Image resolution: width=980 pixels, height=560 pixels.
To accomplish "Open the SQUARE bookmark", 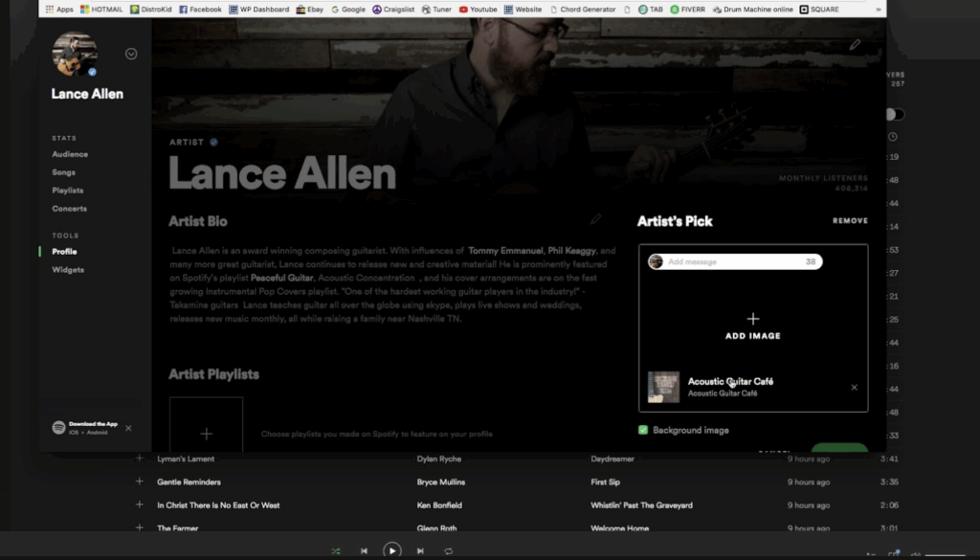I will (819, 10).
